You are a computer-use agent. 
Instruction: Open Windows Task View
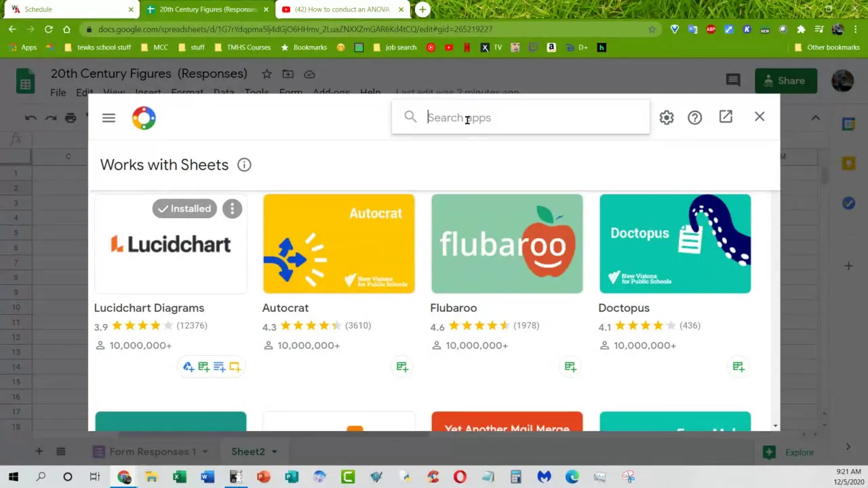tap(95, 477)
